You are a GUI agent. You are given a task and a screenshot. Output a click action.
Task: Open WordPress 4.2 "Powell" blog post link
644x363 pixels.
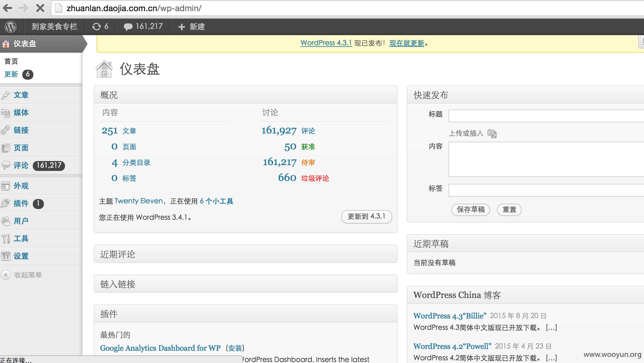[x=452, y=346]
